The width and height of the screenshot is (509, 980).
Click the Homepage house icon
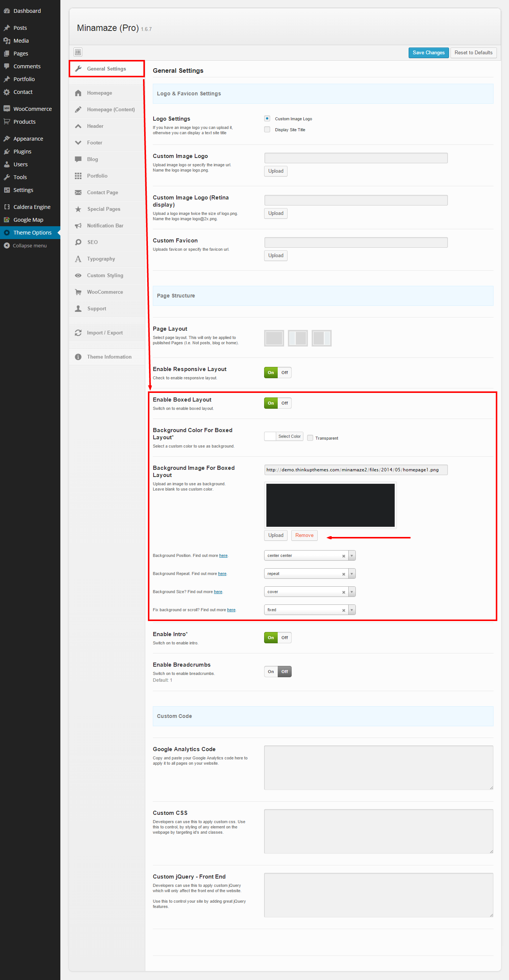point(78,93)
